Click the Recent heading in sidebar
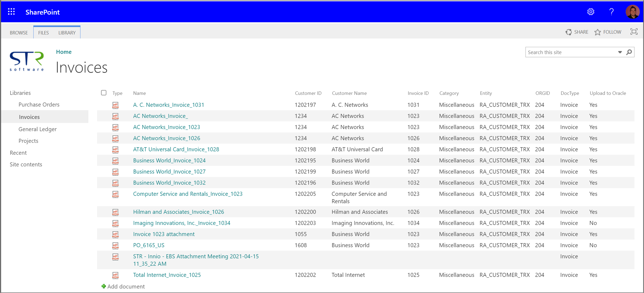Screen dimensions: 644x293 (x=18, y=153)
